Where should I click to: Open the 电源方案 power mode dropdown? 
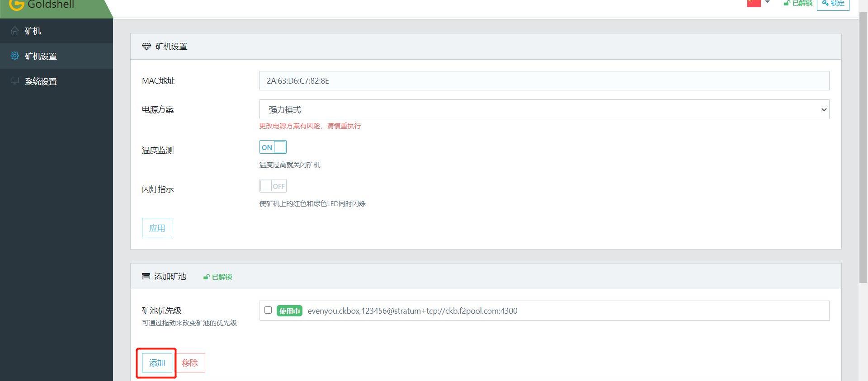pos(544,109)
